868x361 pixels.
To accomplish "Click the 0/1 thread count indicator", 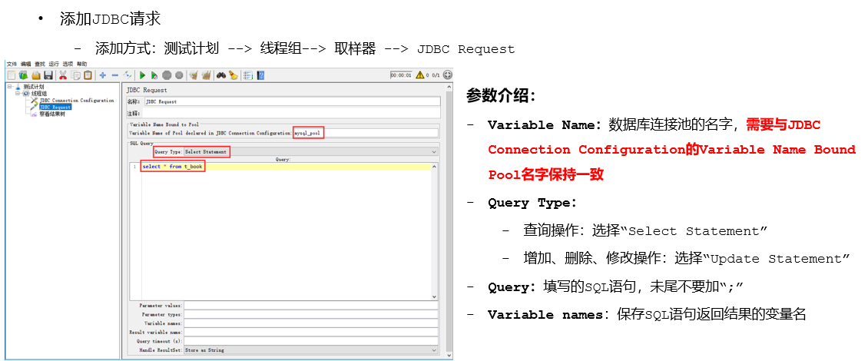I will pos(435,75).
